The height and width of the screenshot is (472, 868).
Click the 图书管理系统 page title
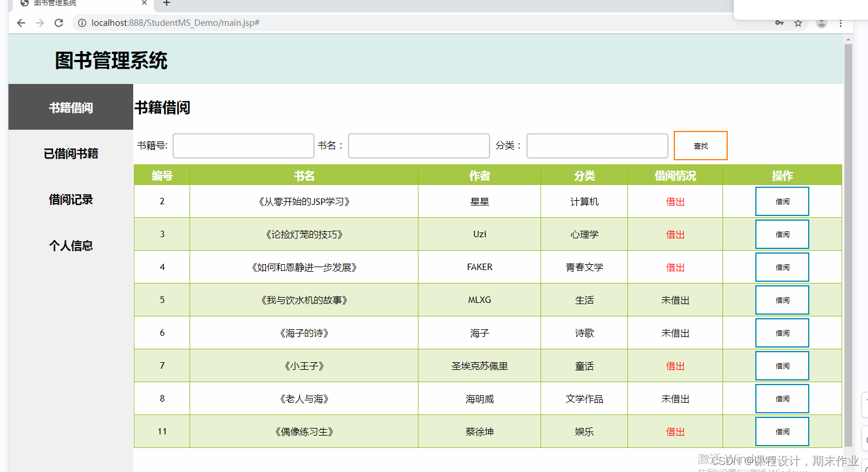(112, 60)
